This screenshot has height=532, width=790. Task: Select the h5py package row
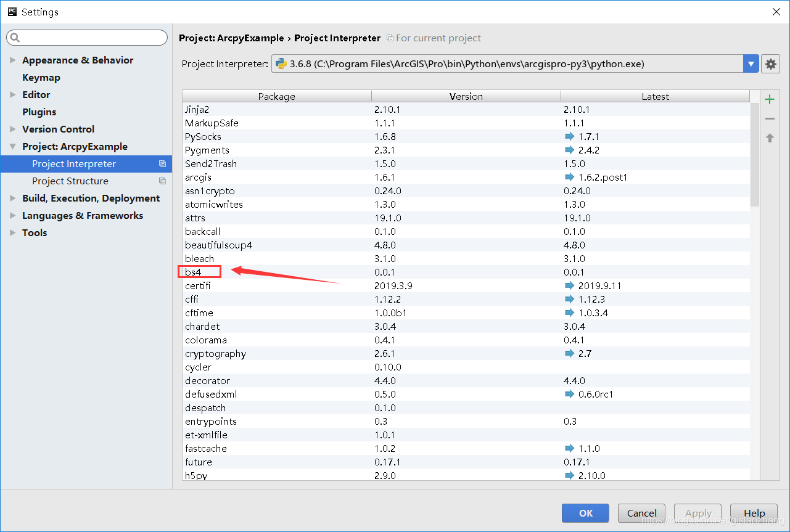point(466,475)
